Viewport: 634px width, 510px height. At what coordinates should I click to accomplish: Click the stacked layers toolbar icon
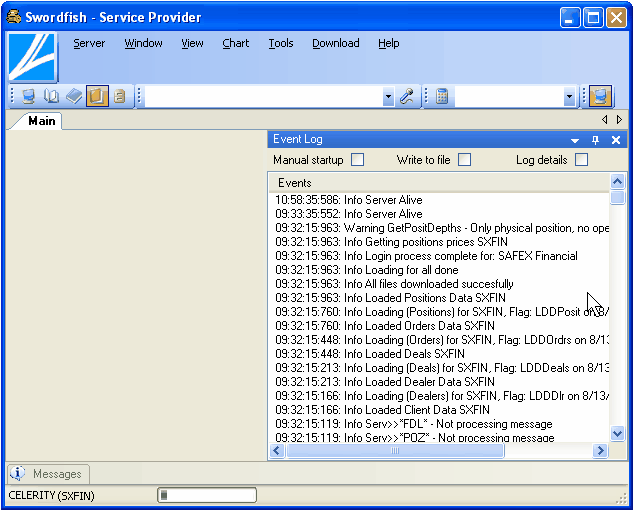(74, 97)
